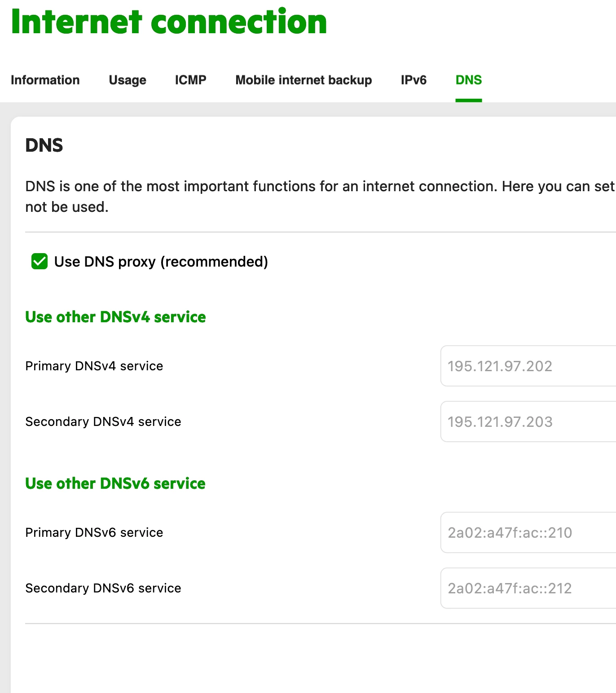Click the 'Secondary DNSv4 service' label
Image resolution: width=616 pixels, height=693 pixels.
103,421
